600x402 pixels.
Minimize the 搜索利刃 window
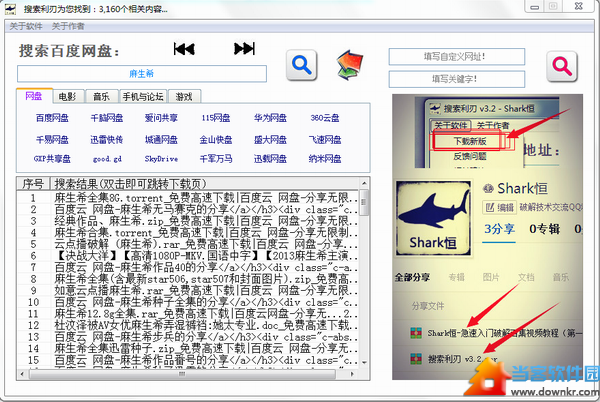[535, 7]
